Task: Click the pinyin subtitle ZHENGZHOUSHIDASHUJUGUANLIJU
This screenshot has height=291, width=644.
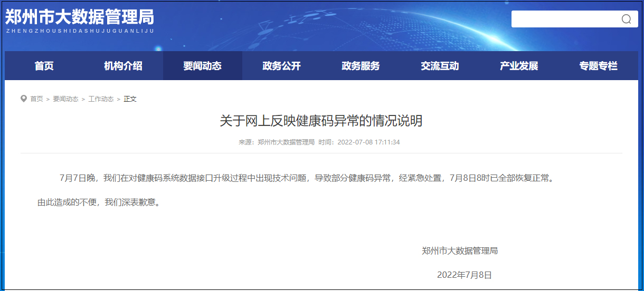Action: 80,31
